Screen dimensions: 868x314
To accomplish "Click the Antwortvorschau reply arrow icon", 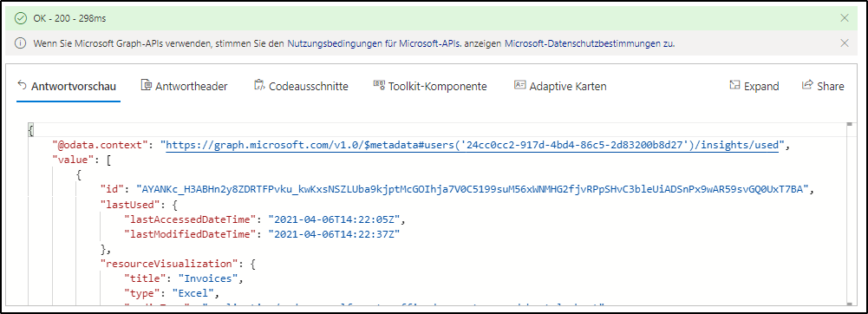I will pyautogui.click(x=23, y=85).
